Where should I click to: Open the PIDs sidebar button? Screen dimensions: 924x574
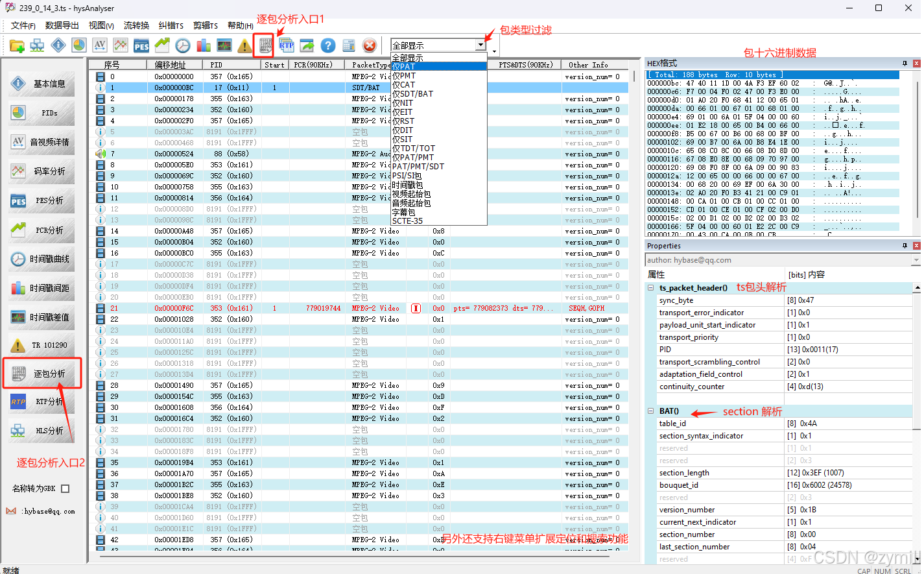click(x=42, y=113)
